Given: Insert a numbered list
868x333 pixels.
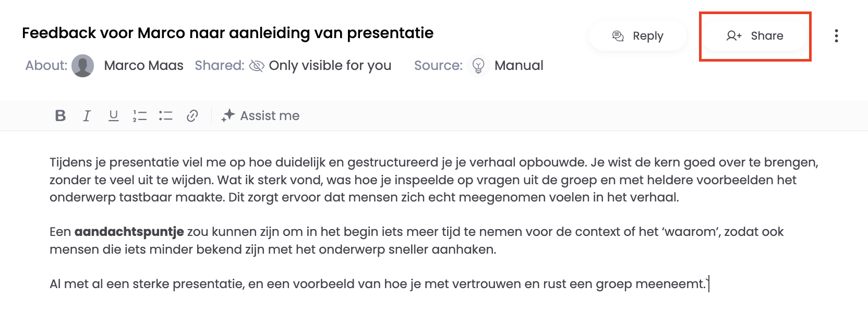Looking at the screenshot, I should coord(140,115).
